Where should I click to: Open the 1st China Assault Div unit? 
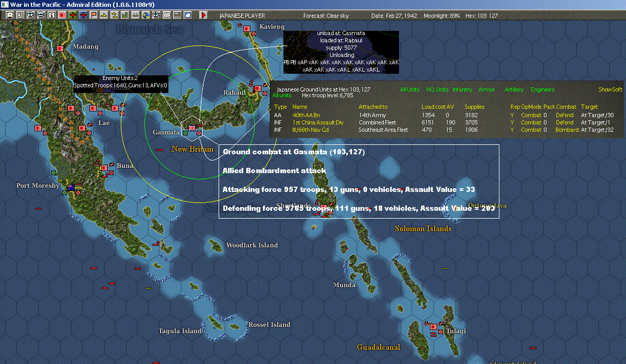click(x=318, y=122)
